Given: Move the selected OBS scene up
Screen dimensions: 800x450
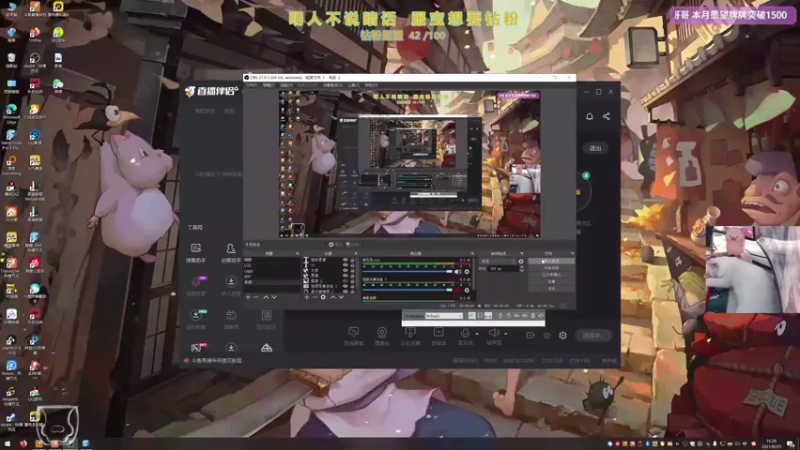Looking at the screenshot, I should coord(266,297).
